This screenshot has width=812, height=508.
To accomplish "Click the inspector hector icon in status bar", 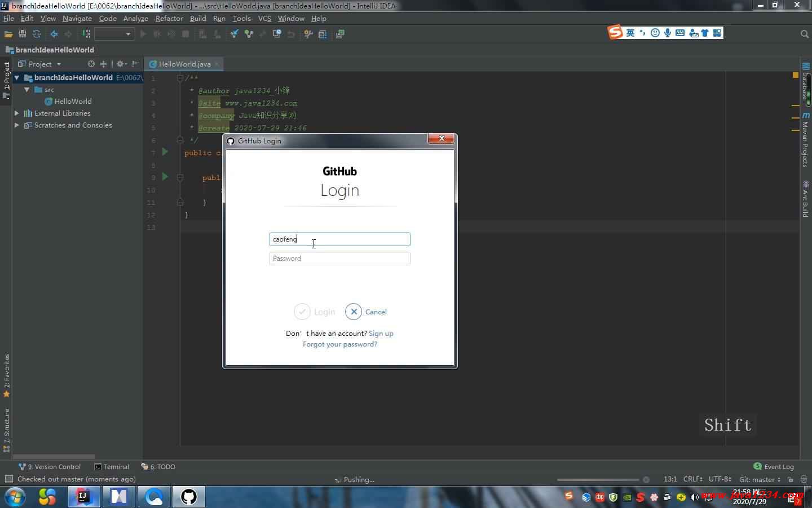I will [x=804, y=479].
